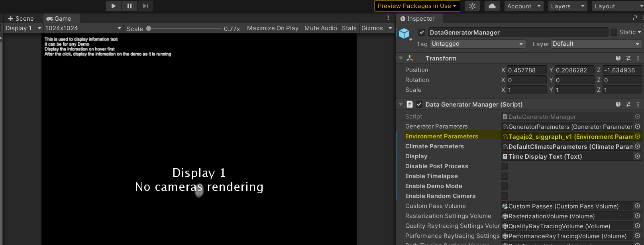Open object picker for Quality Raytracing Settings
Image resolution: width=644 pixels, height=245 pixels.
(x=637, y=226)
